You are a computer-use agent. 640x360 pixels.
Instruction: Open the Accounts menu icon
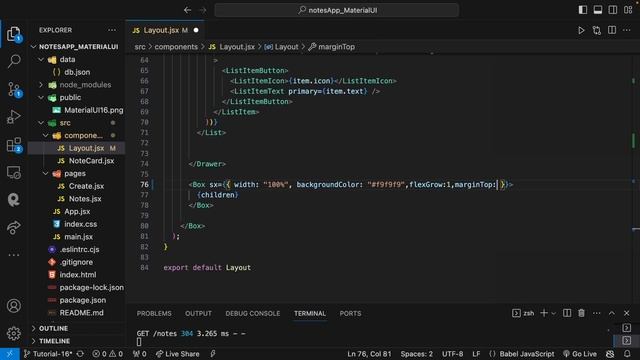point(14,305)
